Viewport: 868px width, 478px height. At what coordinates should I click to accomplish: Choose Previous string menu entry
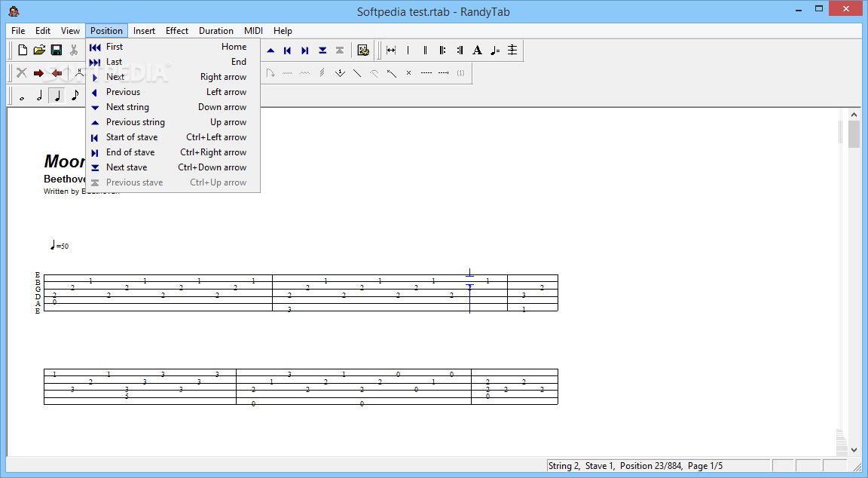click(x=173, y=122)
